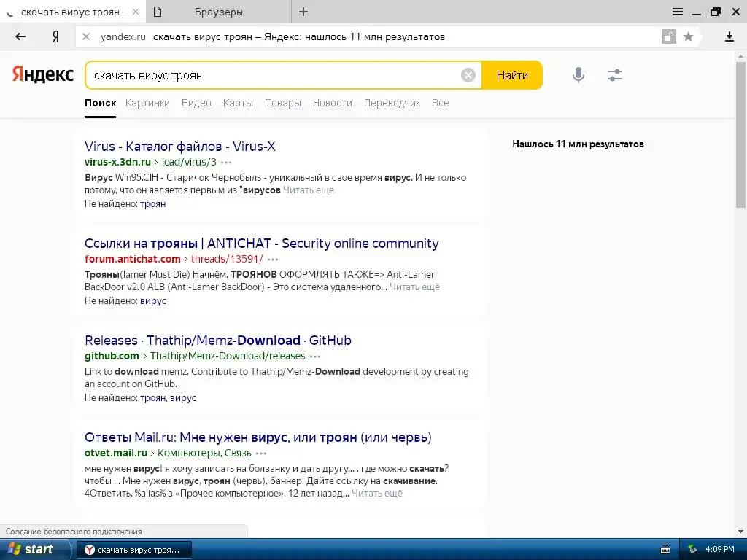
Task: Click the Найти search button
Action: point(512,75)
